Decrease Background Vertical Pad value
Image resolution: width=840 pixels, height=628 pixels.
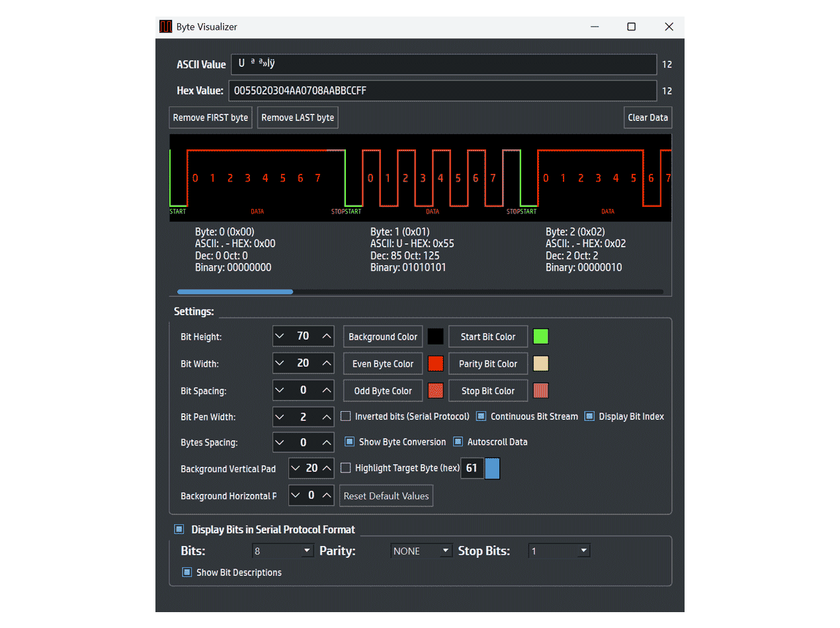(x=296, y=468)
